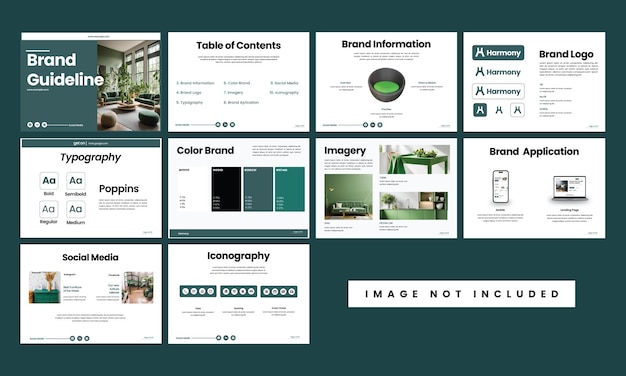Click the 'Brand Logo' slide heading

(566, 54)
